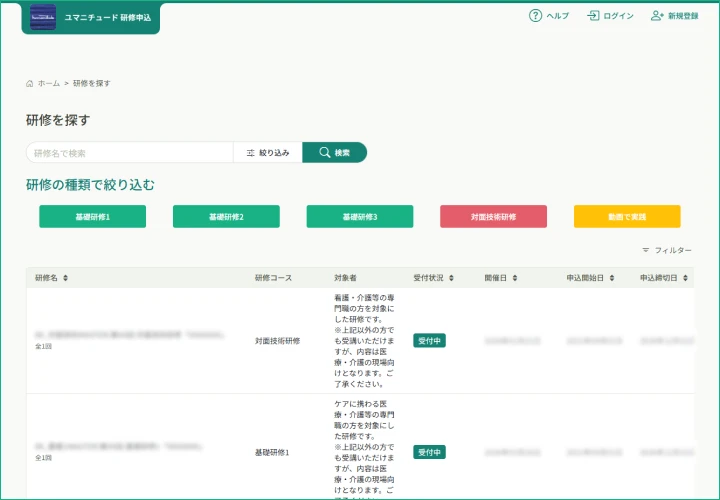Image resolution: width=720 pixels, height=500 pixels.
Task: Sort by 申込開始日 column arrows
Action: (611, 278)
